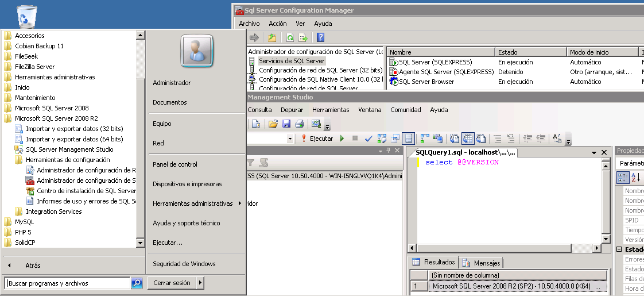644x296 pixels.
Task: Click the gray Cancel executing query square
Action: pos(355,139)
